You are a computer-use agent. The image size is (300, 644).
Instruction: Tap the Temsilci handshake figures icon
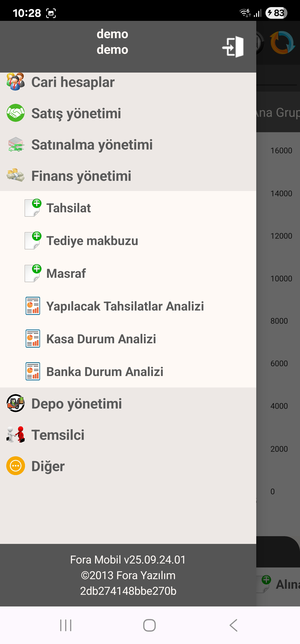pos(15,434)
